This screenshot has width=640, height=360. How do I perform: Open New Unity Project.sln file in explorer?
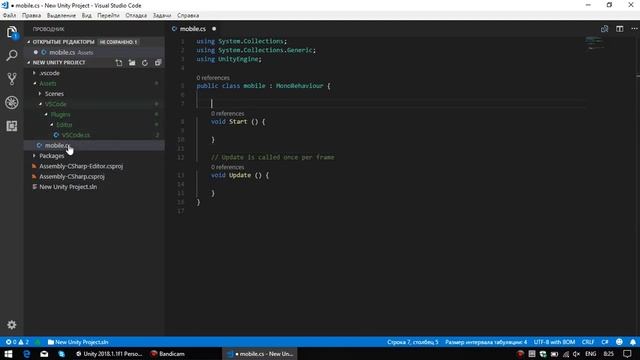tap(68, 187)
